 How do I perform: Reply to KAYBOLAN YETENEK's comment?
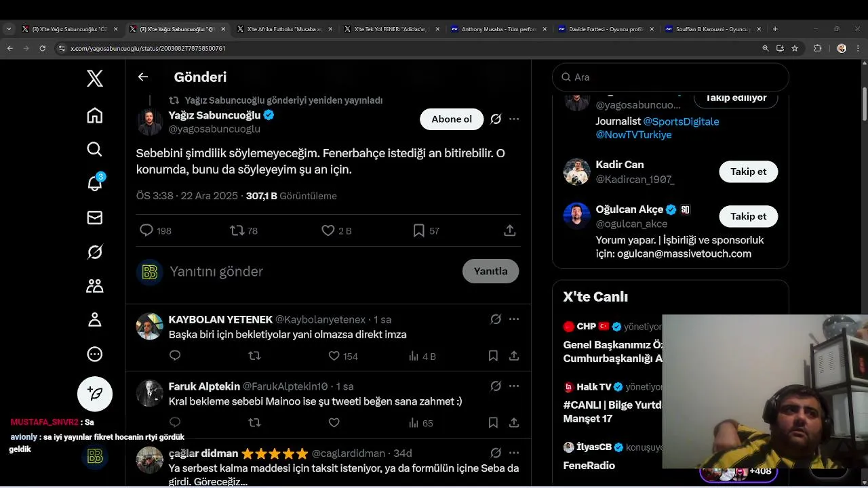coord(175,356)
